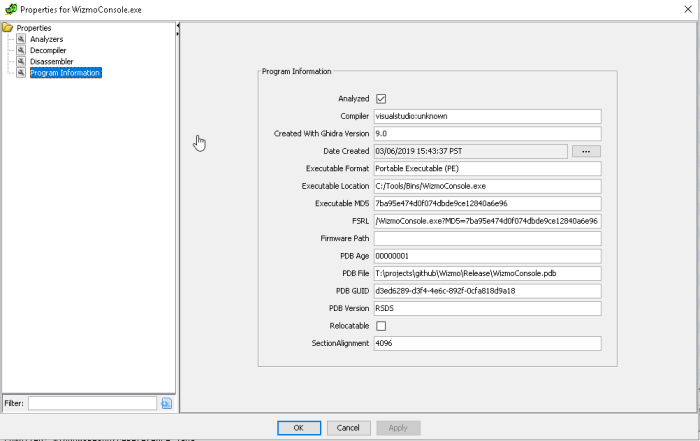Click the Created With Ghidra Version field
The height and width of the screenshot is (441, 700).
tap(488, 133)
